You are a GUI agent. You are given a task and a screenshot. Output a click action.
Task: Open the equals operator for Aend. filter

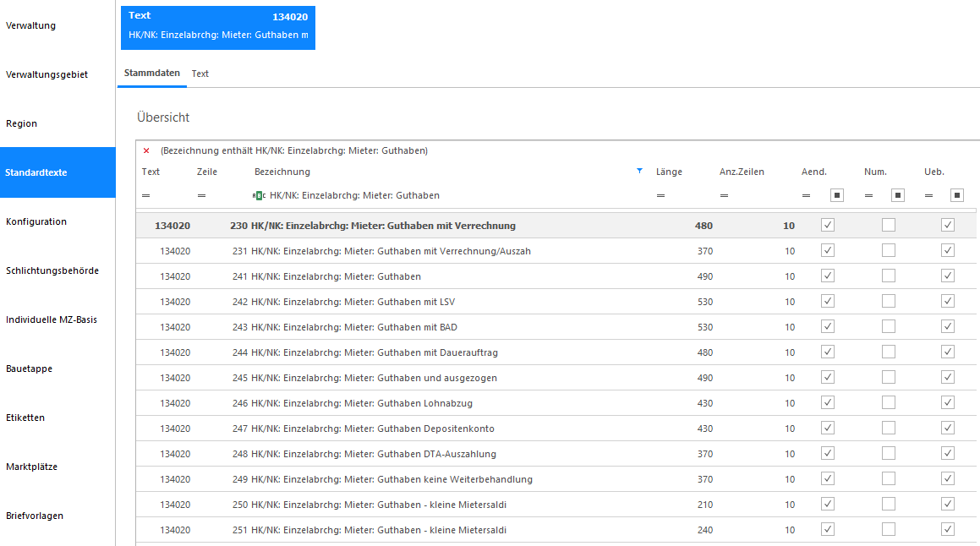click(x=807, y=195)
